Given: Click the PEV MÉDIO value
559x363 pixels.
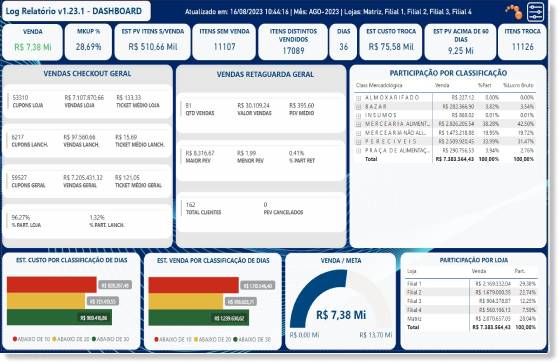Looking at the screenshot, I should coord(302,106).
